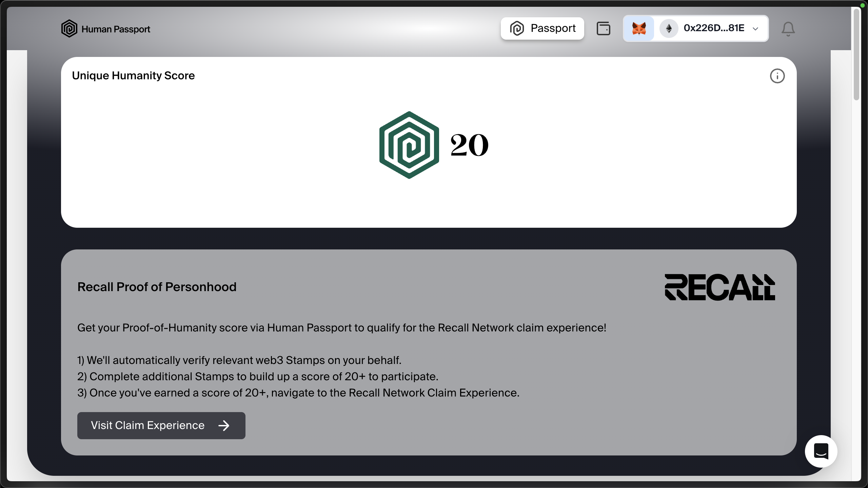Expand the account dropdown chevron

point(755,29)
